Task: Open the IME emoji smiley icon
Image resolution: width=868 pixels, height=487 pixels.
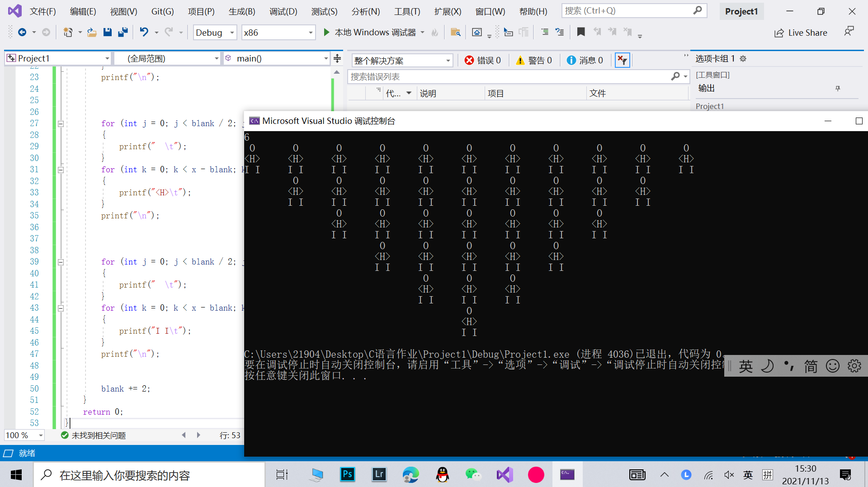Action: click(x=832, y=366)
